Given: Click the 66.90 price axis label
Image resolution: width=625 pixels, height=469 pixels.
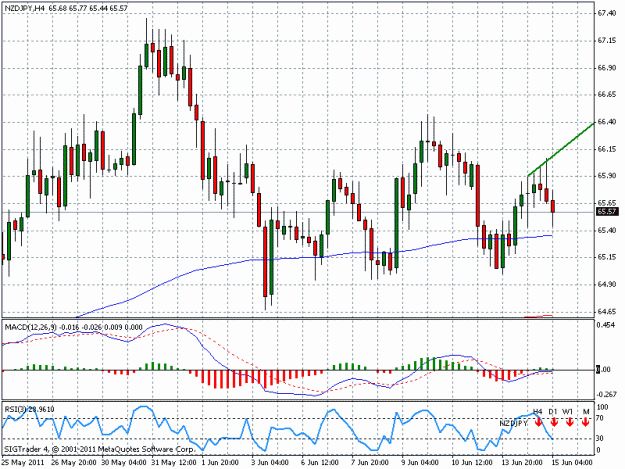Looking at the screenshot, I should click(x=607, y=68).
